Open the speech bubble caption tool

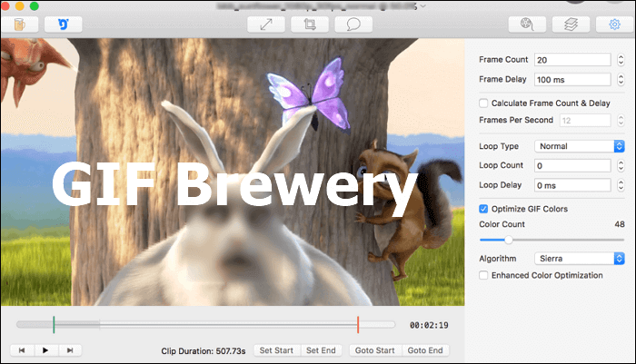click(353, 25)
